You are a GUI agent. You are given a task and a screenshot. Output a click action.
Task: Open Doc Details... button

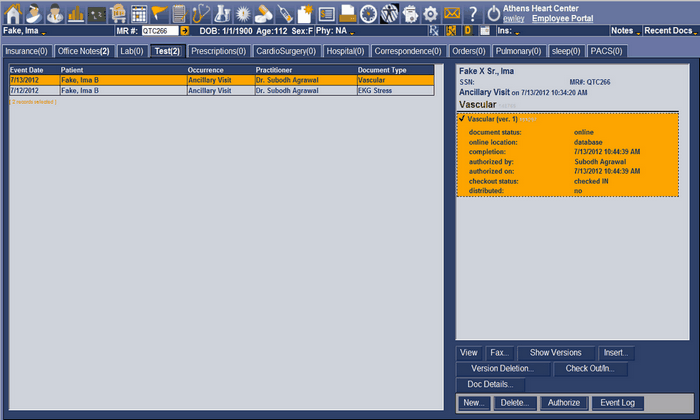coord(490,384)
